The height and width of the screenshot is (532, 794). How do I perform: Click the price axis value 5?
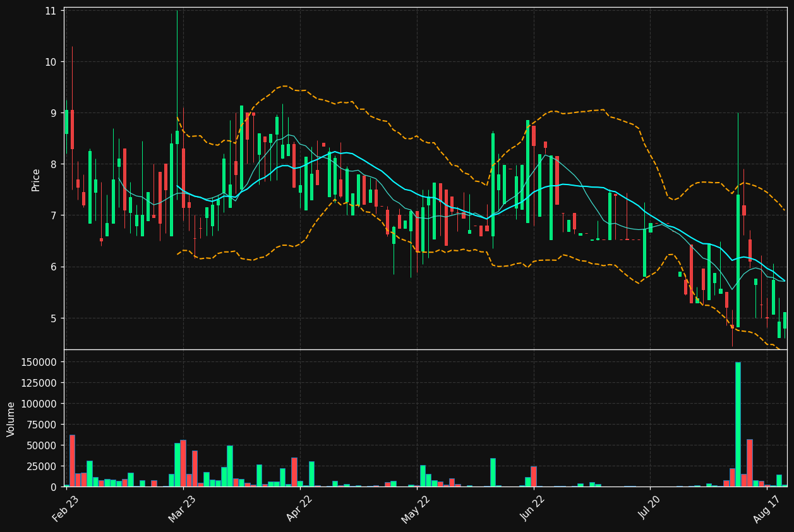click(x=53, y=318)
